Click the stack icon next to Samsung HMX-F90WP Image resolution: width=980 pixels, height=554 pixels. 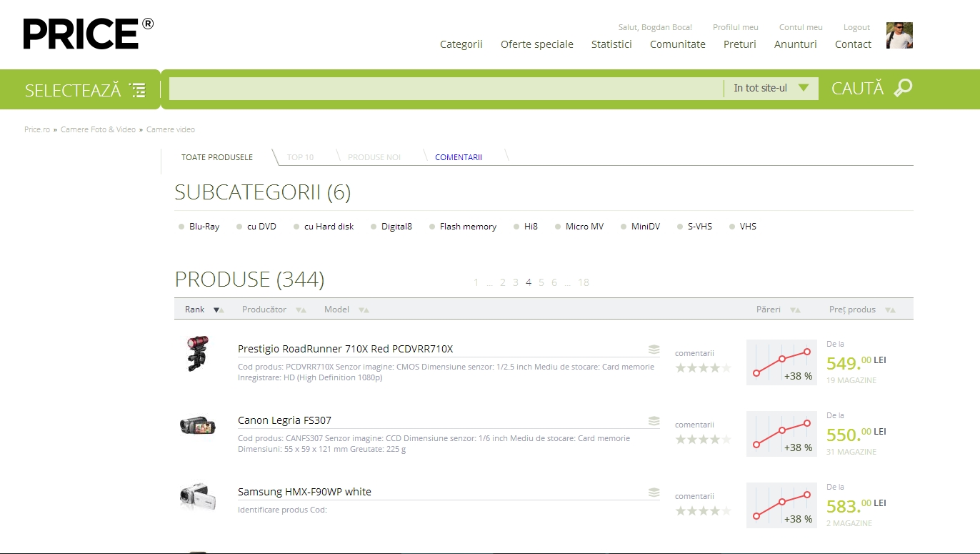pyautogui.click(x=654, y=493)
